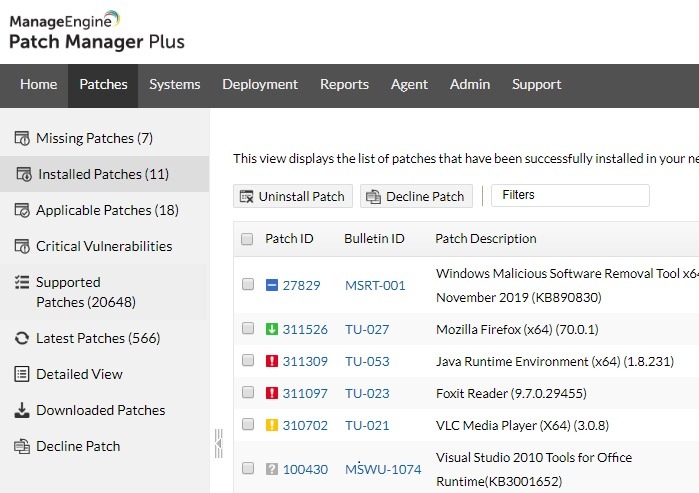
Task: Open the Filters dropdown field
Action: 570,195
